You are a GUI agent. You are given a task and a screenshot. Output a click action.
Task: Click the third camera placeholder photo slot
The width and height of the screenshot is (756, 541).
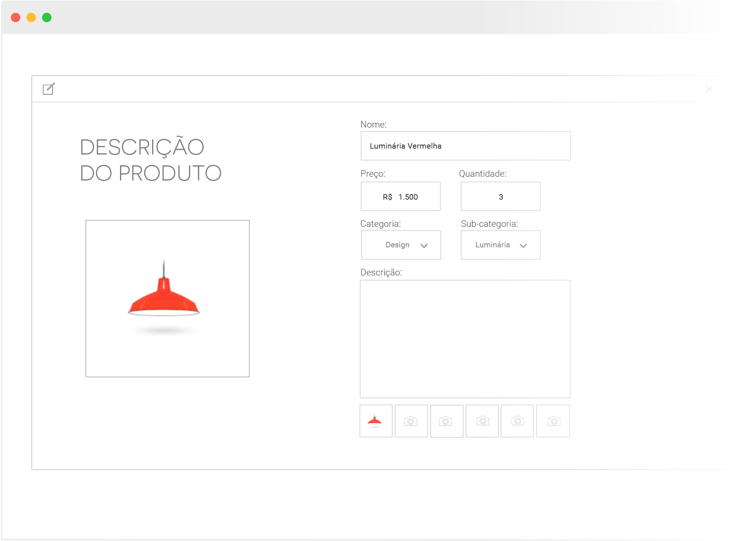click(482, 421)
